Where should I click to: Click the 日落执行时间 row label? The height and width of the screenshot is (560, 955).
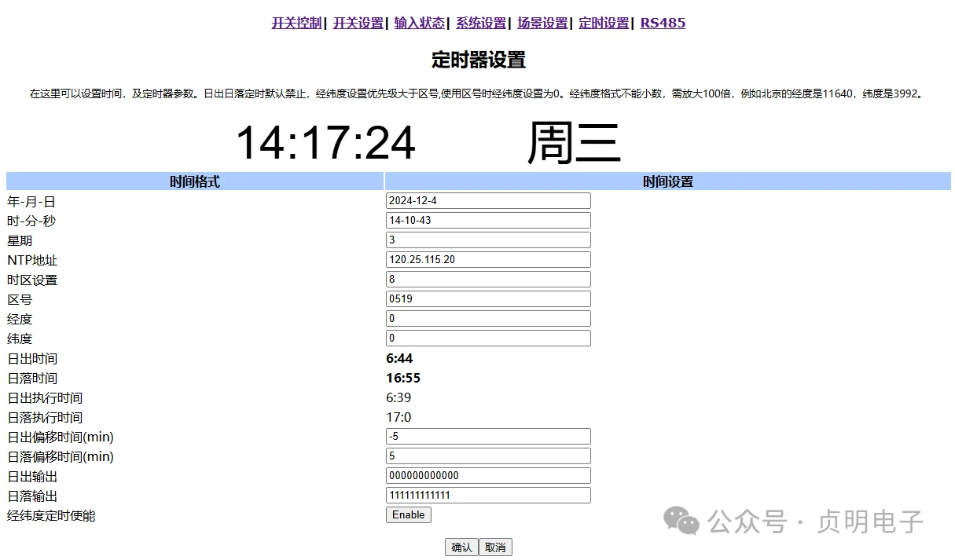click(x=45, y=417)
